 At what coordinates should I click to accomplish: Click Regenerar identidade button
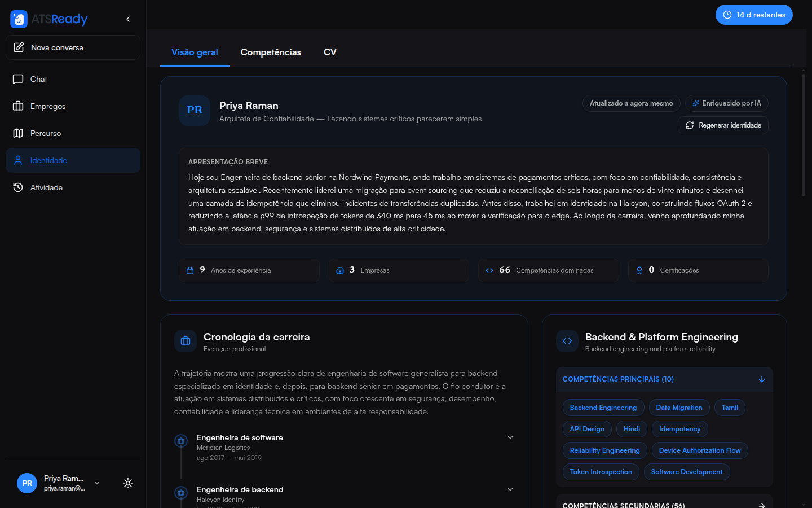(x=723, y=125)
